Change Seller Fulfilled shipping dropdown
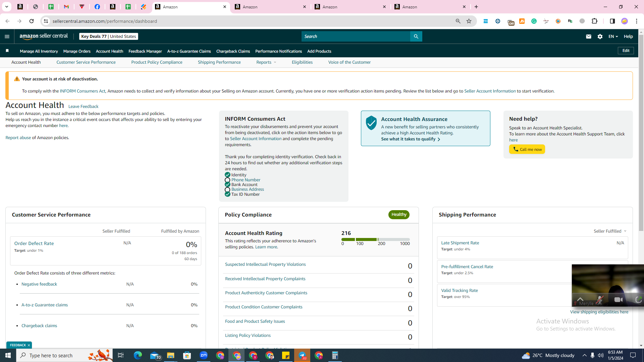Image resolution: width=644 pixels, height=362 pixels. pos(610,231)
